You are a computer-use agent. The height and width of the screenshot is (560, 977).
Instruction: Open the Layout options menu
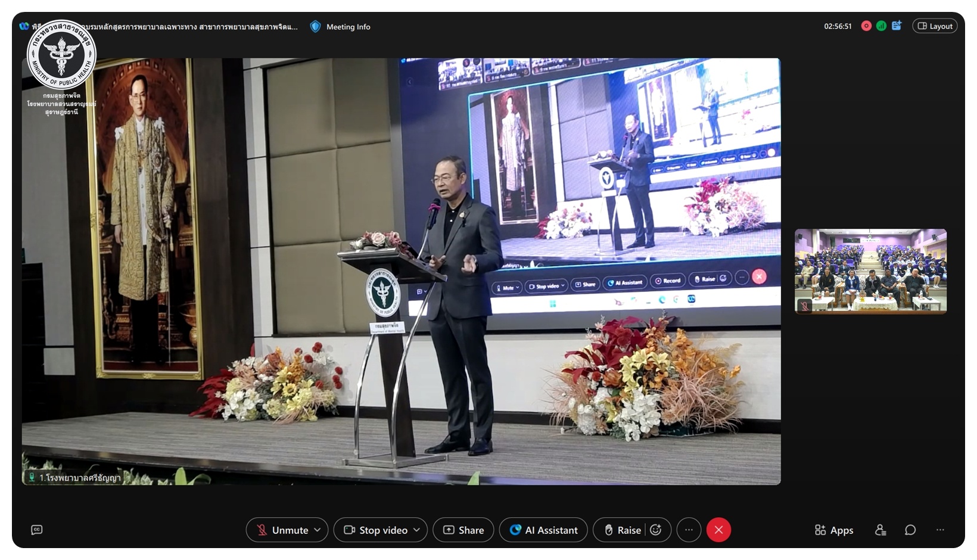pos(935,26)
